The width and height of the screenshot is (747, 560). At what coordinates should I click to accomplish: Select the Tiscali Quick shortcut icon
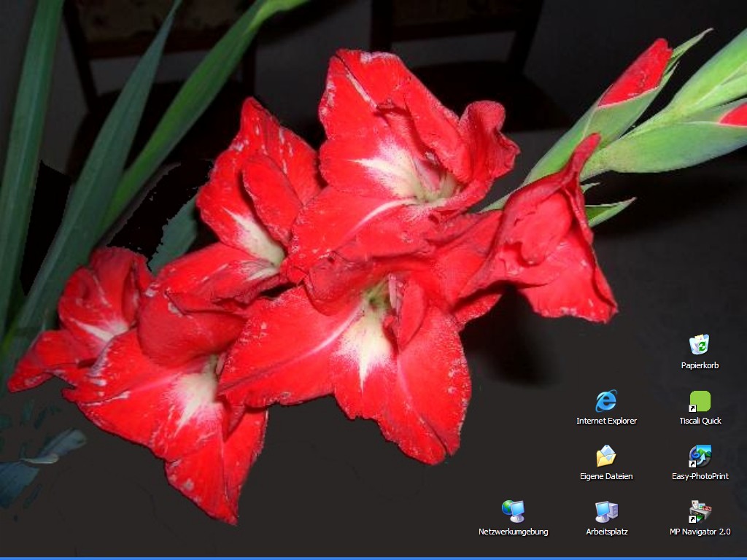click(x=700, y=401)
